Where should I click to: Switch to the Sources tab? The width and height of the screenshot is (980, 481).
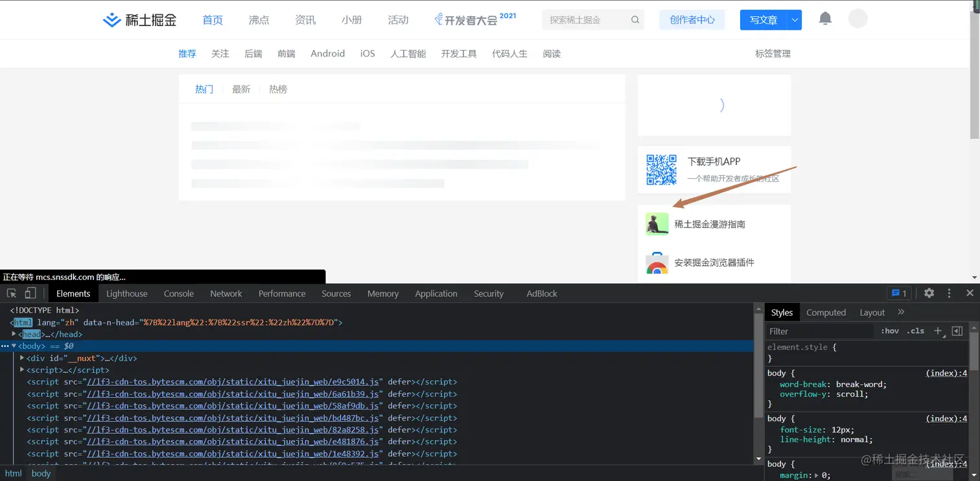pyautogui.click(x=336, y=293)
